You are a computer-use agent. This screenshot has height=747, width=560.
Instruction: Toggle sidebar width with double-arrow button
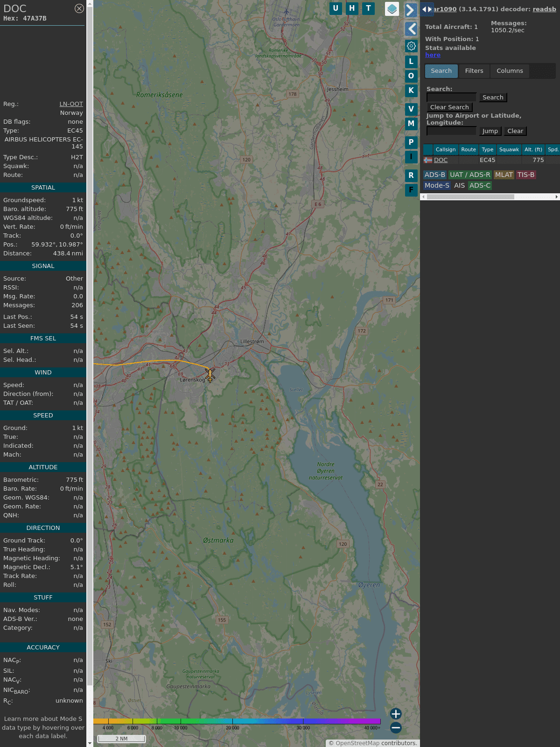tap(427, 9)
